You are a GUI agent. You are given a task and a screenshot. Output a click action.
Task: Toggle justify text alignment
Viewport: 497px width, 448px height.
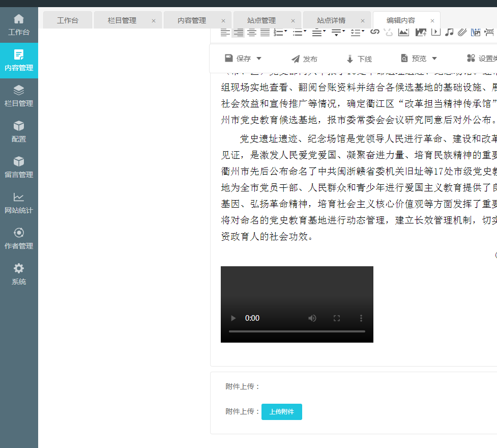(265, 32)
